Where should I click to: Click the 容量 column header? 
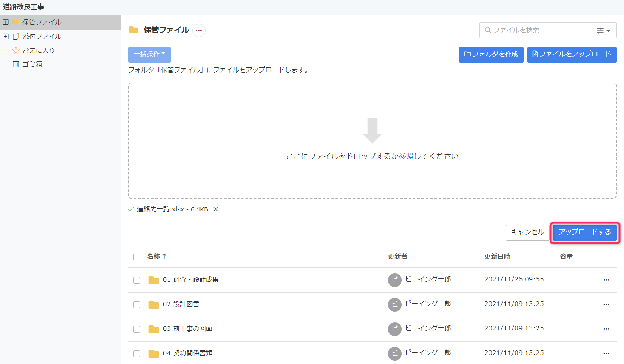pos(566,257)
